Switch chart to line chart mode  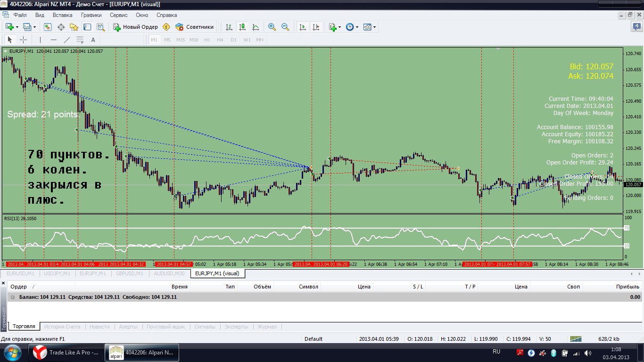(x=255, y=27)
